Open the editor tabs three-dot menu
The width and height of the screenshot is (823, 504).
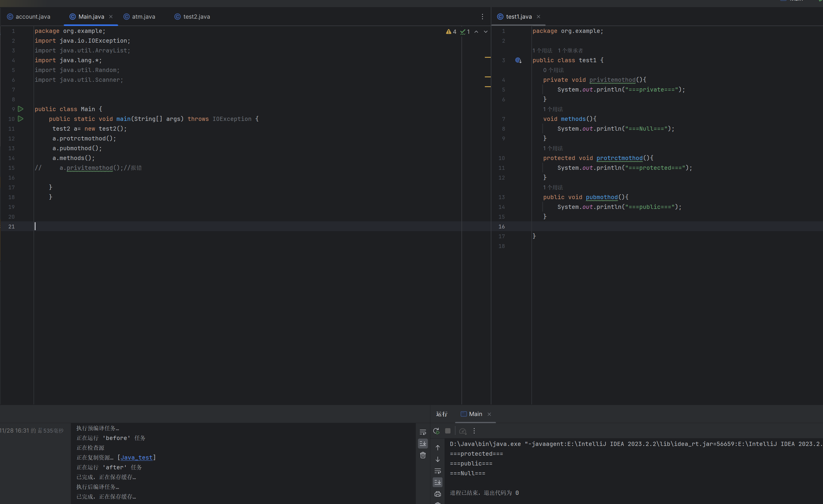[482, 16]
